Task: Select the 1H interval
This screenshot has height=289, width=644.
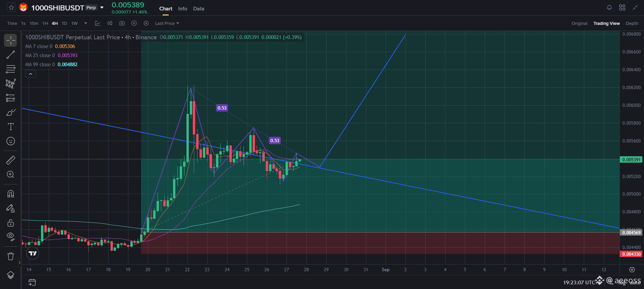Action: (45, 24)
